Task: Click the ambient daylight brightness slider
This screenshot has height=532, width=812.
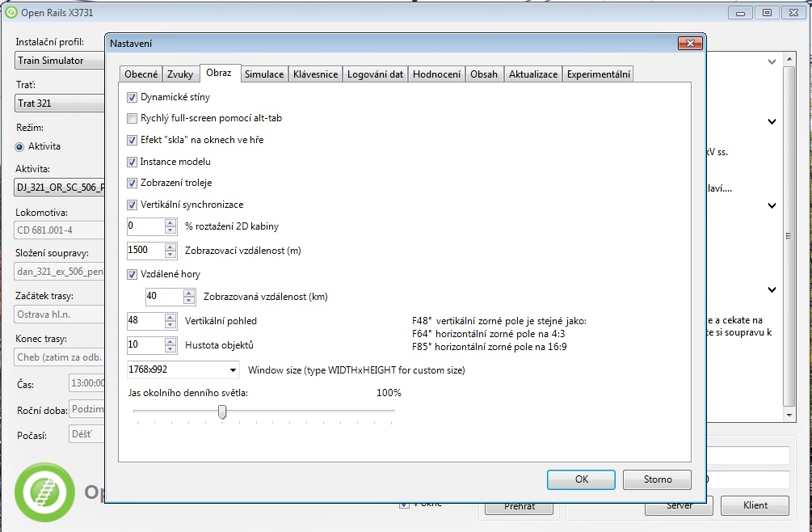Action: [x=222, y=412]
